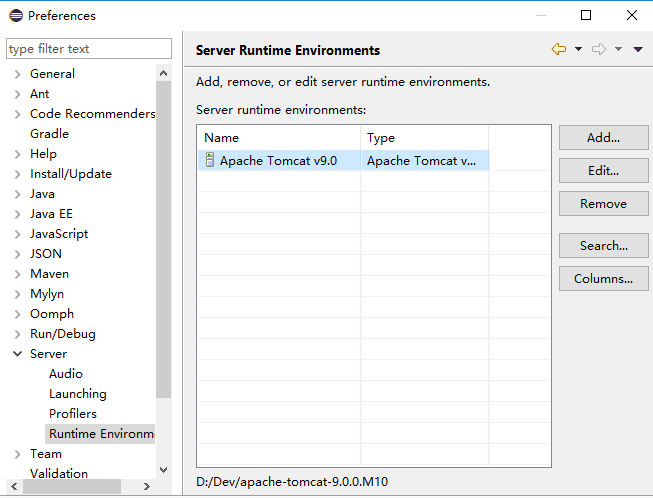Click the forward navigation arrow icon
The image size is (653, 498).
599,49
